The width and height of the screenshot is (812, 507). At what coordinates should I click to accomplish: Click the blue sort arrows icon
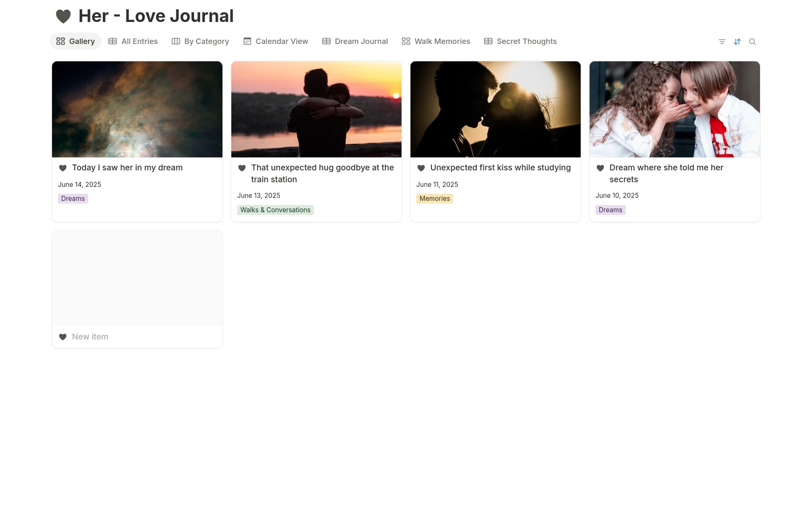(737, 41)
